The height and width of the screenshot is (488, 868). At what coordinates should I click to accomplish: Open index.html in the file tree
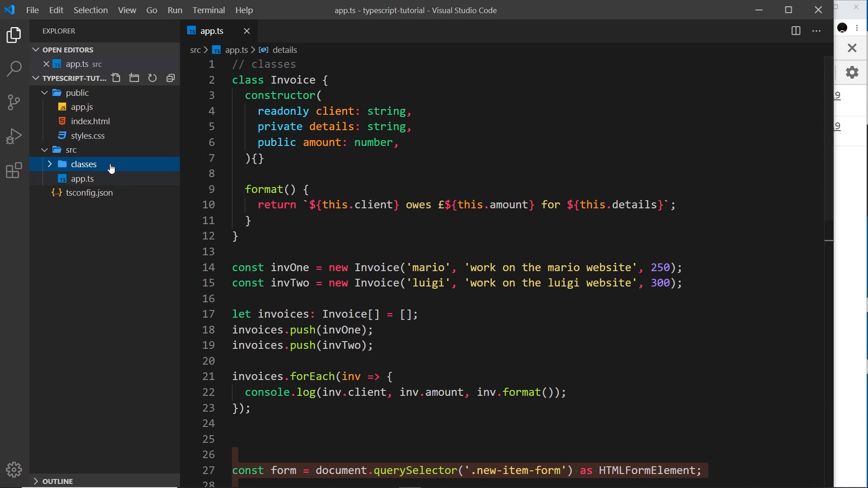coord(105,122)
